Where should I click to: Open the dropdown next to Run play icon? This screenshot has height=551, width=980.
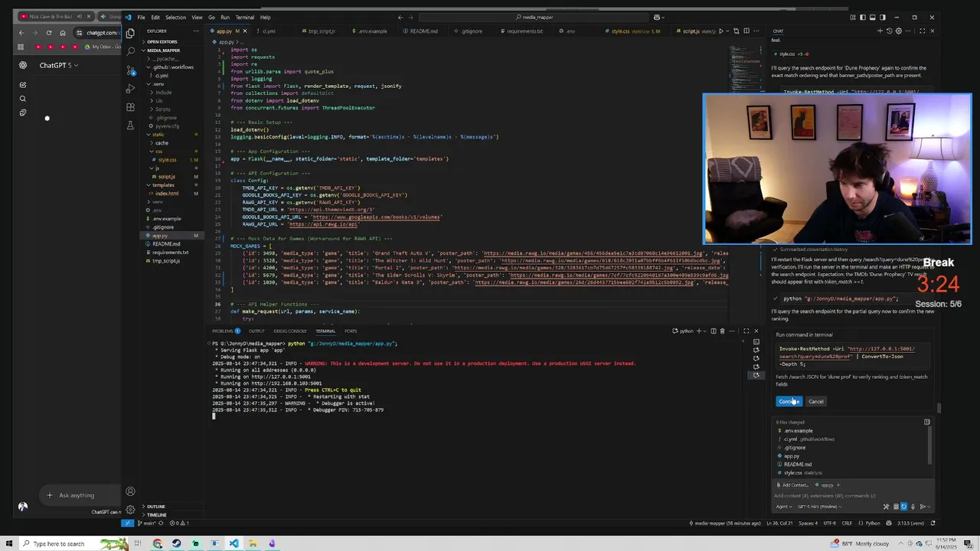click(x=728, y=31)
